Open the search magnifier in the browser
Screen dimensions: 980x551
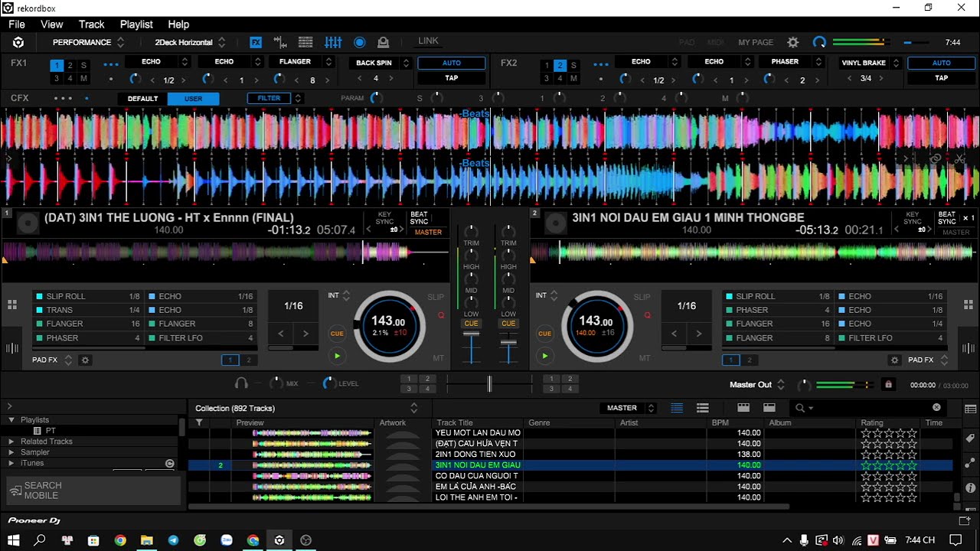click(800, 408)
